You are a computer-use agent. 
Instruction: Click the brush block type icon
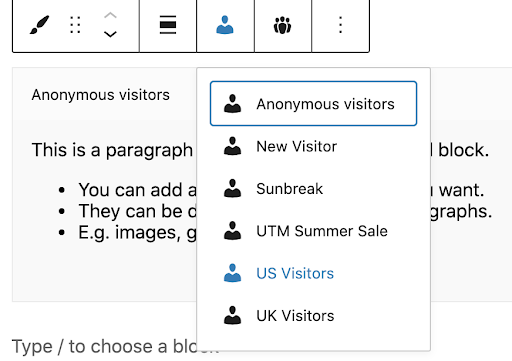39,25
